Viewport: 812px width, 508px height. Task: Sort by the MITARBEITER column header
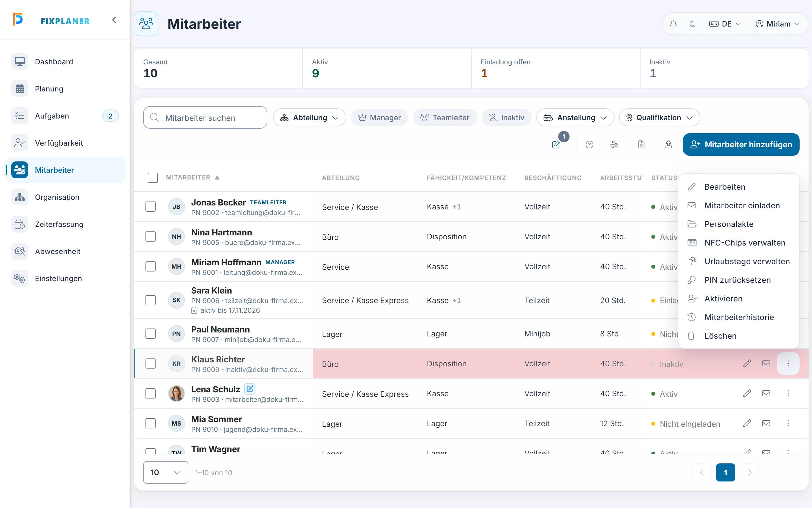click(x=193, y=178)
